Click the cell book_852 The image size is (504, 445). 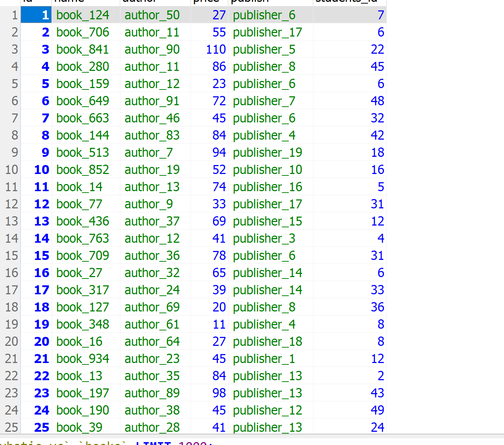coord(86,169)
